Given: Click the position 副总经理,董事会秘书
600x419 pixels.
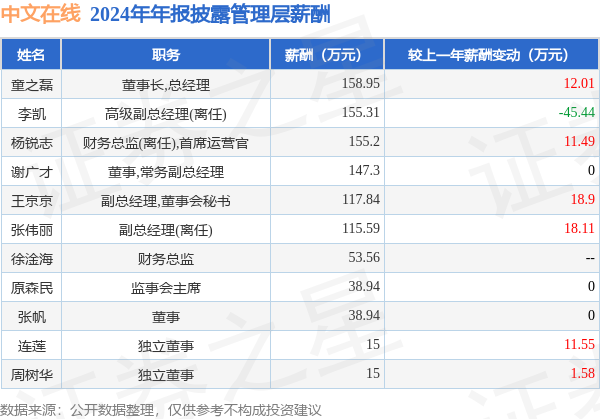Looking at the screenshot, I should coord(166,201).
